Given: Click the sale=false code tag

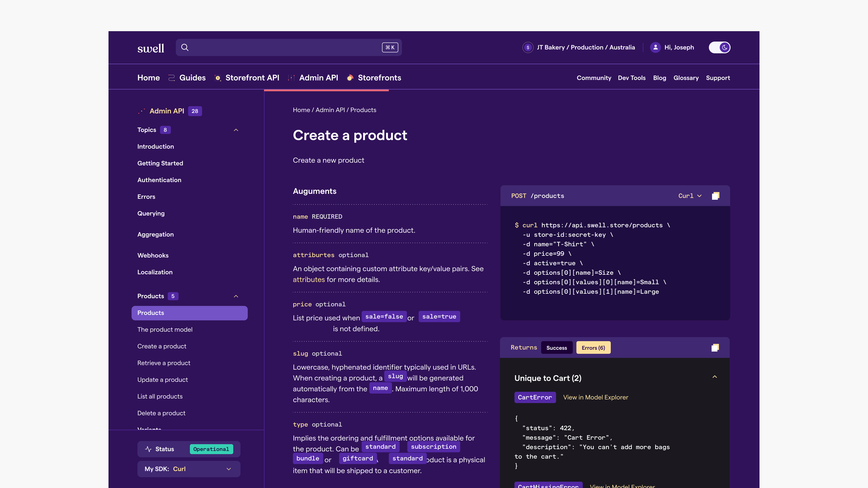Looking at the screenshot, I should point(384,317).
